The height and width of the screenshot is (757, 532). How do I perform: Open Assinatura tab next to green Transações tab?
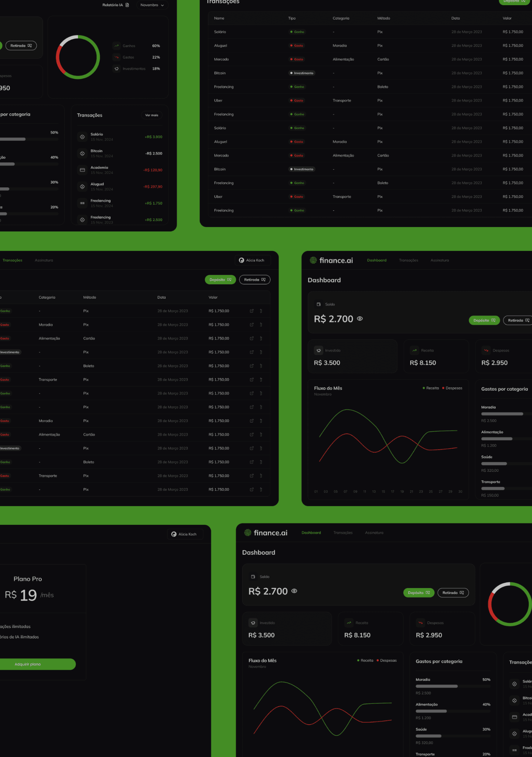(44, 260)
